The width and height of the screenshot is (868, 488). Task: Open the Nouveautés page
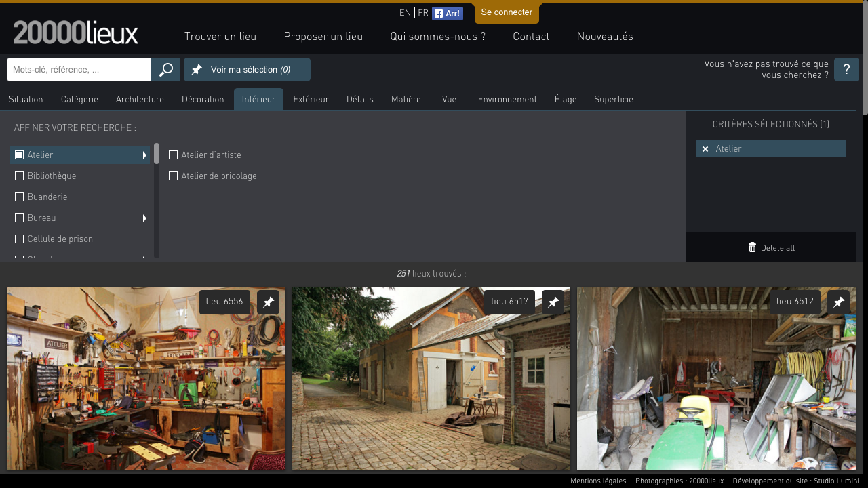605,37
